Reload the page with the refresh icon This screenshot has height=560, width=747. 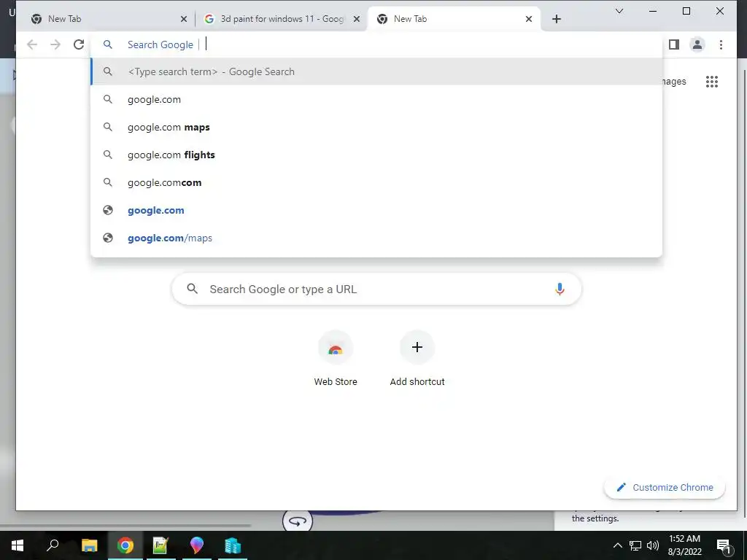79,44
